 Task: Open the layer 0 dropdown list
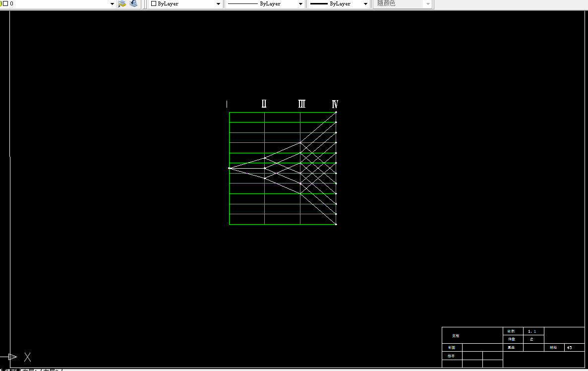click(x=112, y=4)
